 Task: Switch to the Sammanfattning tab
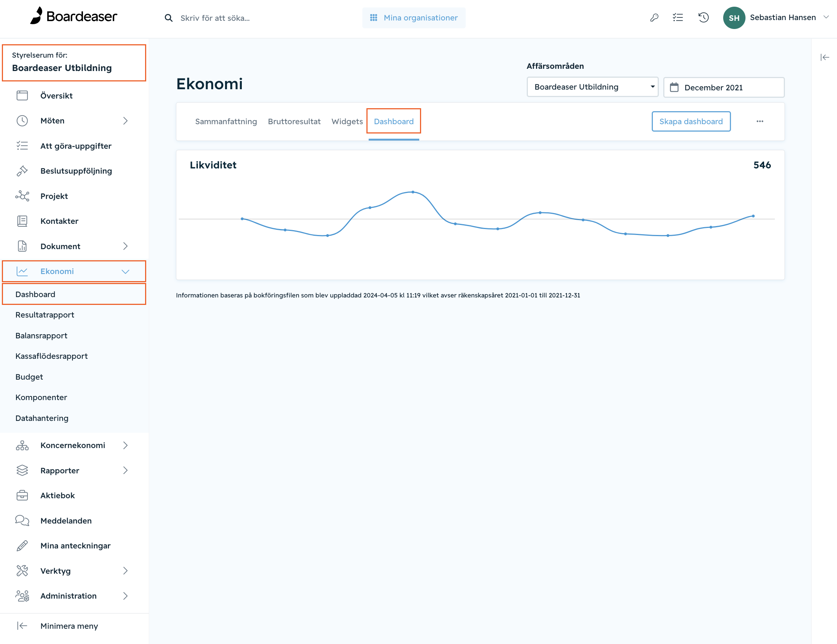(x=226, y=122)
